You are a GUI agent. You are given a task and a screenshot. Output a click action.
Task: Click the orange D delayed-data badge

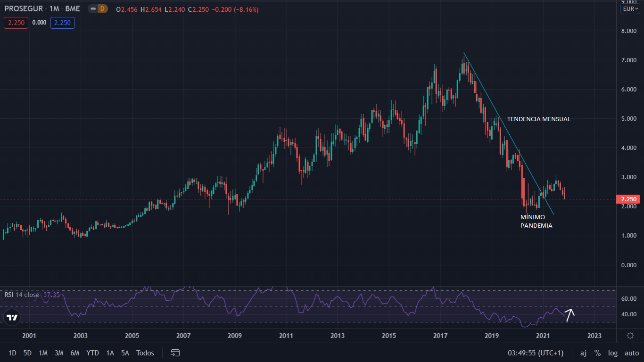[103, 9]
